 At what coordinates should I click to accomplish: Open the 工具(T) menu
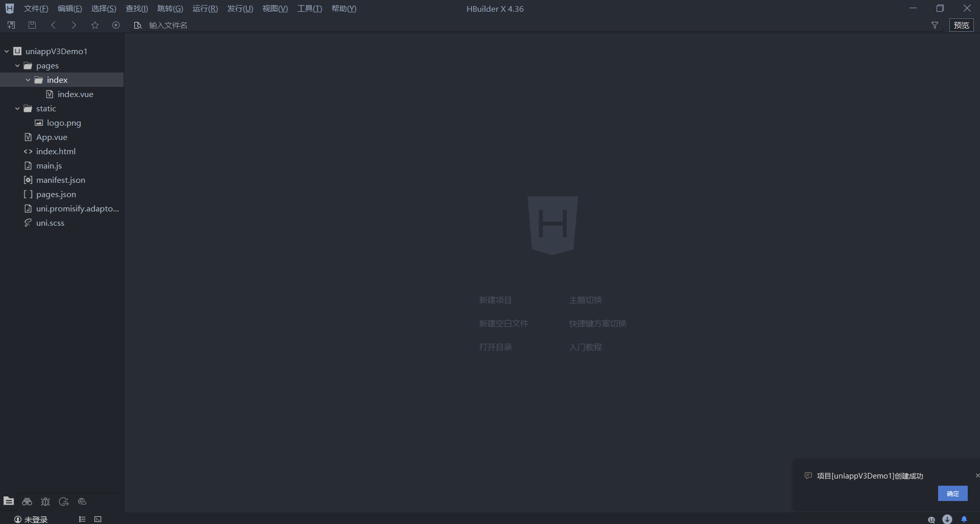[310, 9]
